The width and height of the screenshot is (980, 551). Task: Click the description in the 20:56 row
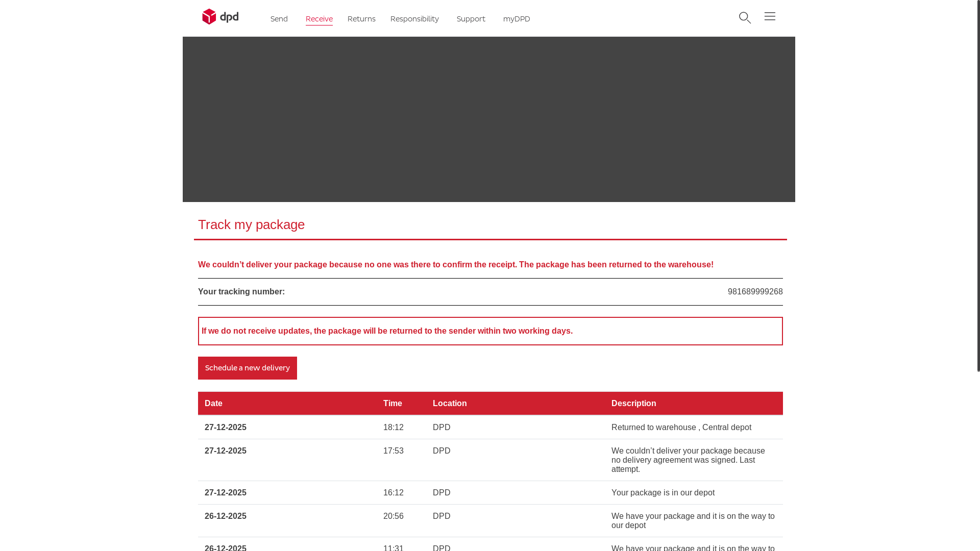[x=693, y=521]
